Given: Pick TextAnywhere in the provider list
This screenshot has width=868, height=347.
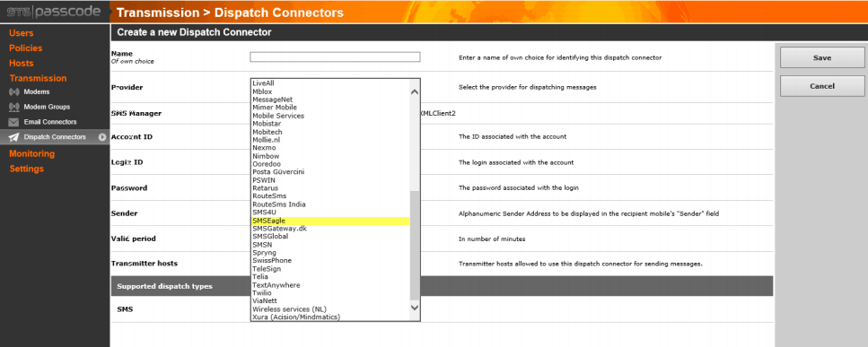Looking at the screenshot, I should click(x=276, y=285).
